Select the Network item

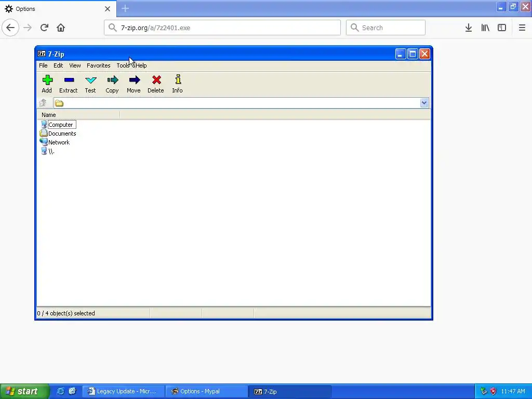[55, 142]
